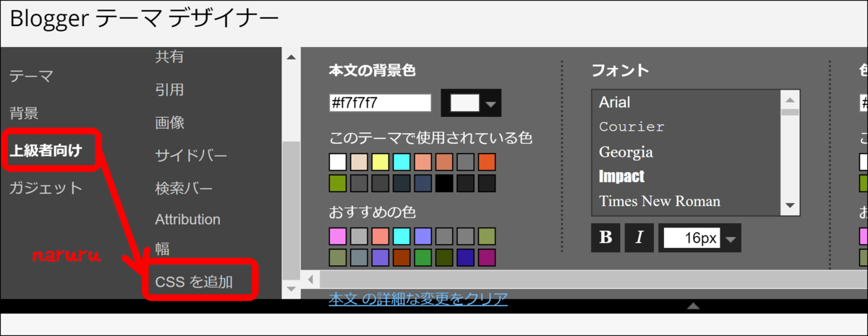Click the #f7f7f7 hex color input
This screenshot has width=868, height=336.
pyautogui.click(x=380, y=103)
